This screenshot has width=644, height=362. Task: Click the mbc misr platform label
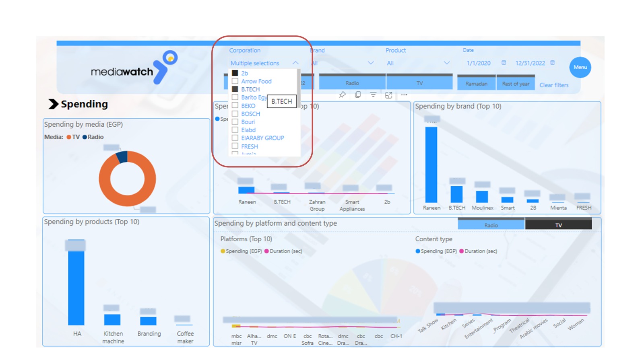(237, 339)
